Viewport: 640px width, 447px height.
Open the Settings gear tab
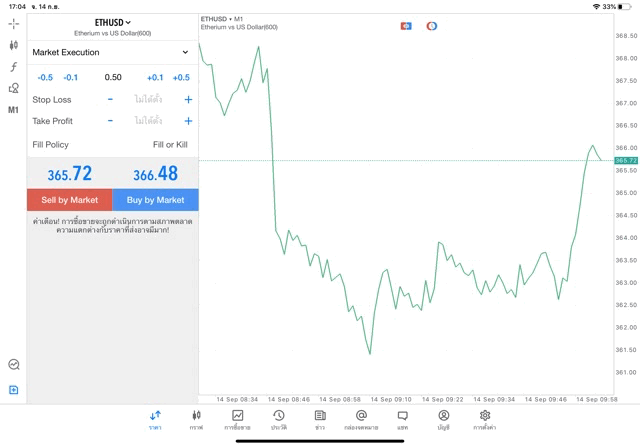click(485, 419)
